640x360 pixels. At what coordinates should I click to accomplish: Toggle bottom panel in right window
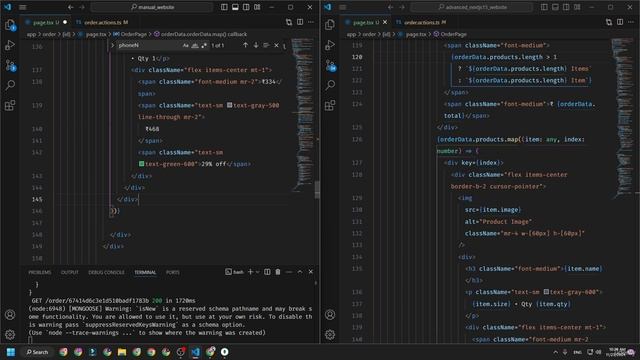(x=555, y=7)
